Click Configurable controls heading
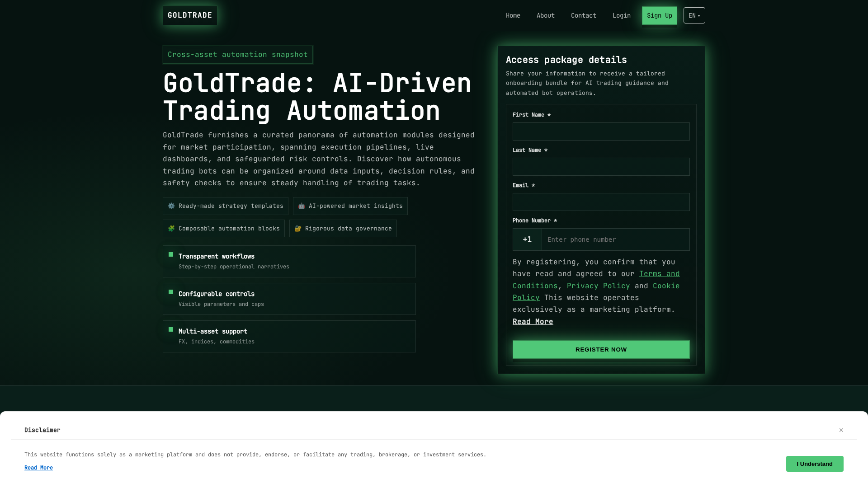This screenshot has height=488, width=868. point(217,294)
